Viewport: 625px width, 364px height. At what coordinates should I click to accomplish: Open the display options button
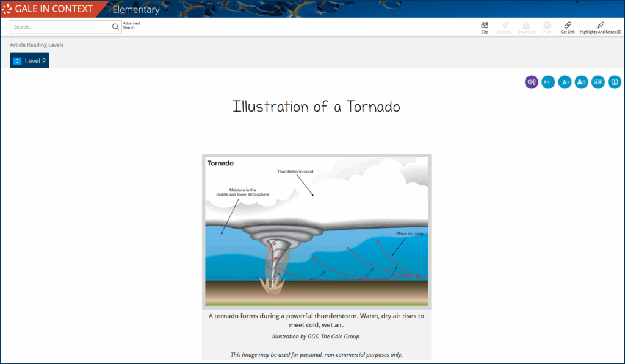coord(581,82)
